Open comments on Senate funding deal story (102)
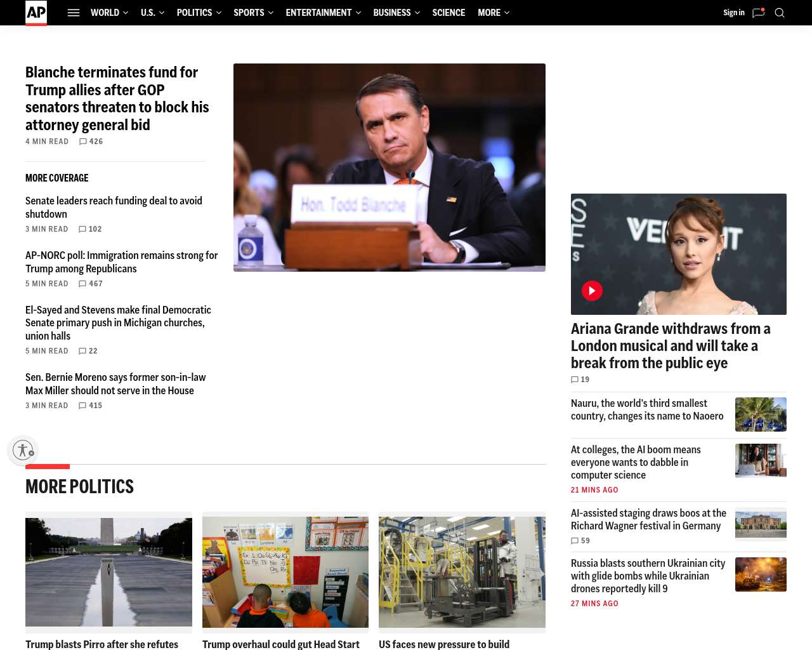 coord(90,229)
